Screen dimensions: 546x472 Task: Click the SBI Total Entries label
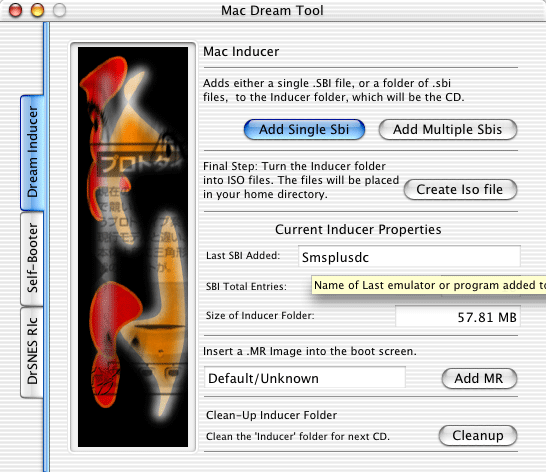pyautogui.click(x=246, y=286)
